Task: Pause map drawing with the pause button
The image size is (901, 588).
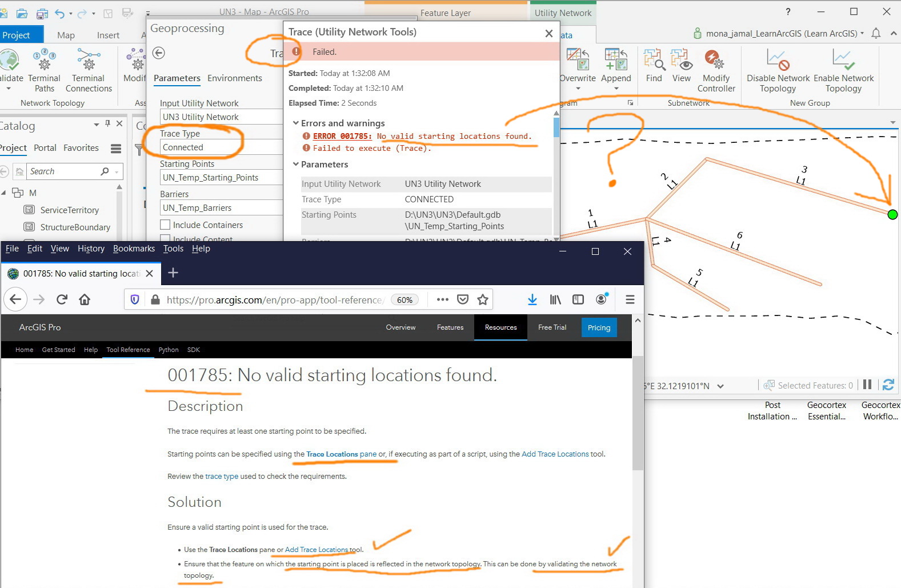Action: [x=867, y=385]
